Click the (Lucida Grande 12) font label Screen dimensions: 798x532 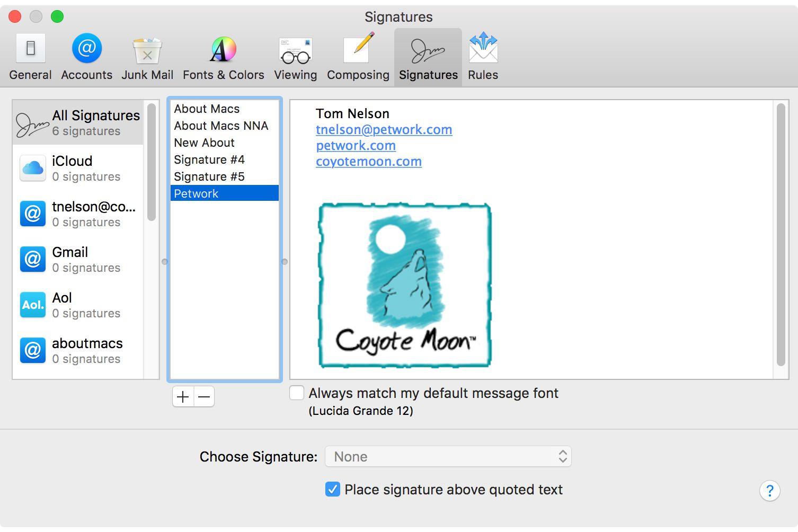(x=361, y=411)
